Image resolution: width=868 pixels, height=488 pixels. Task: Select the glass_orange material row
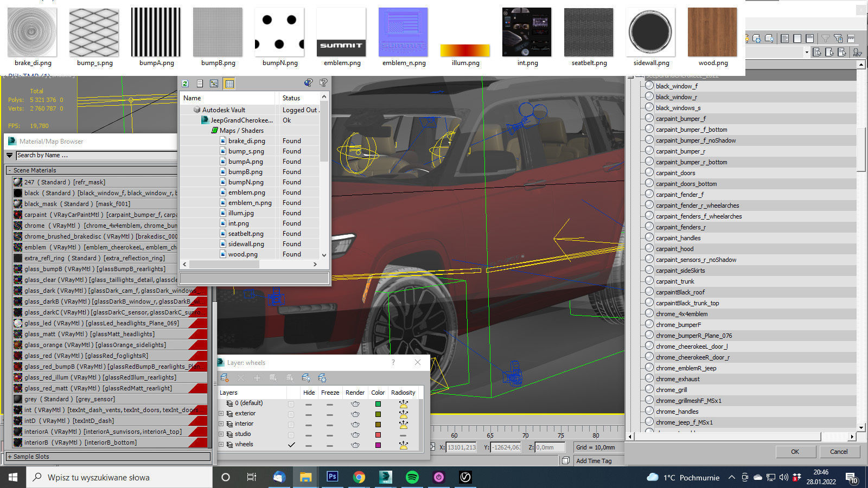tap(110, 345)
